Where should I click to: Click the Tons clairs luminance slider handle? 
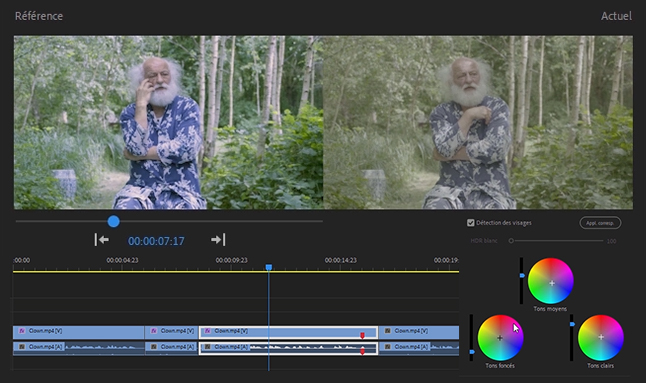pyautogui.click(x=572, y=324)
